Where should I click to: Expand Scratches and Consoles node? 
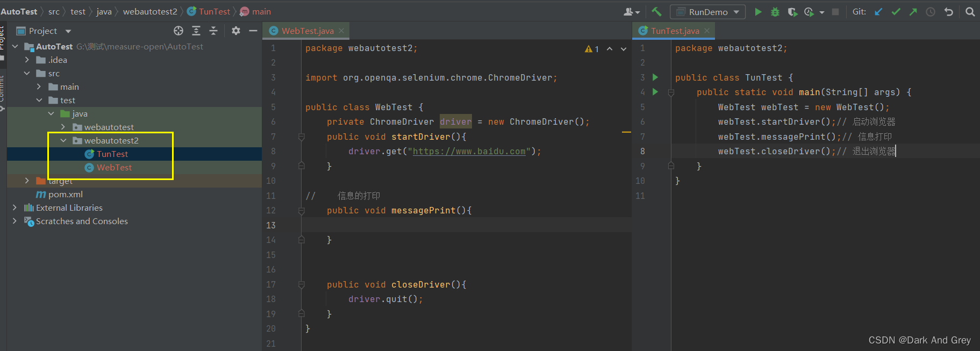(15, 221)
